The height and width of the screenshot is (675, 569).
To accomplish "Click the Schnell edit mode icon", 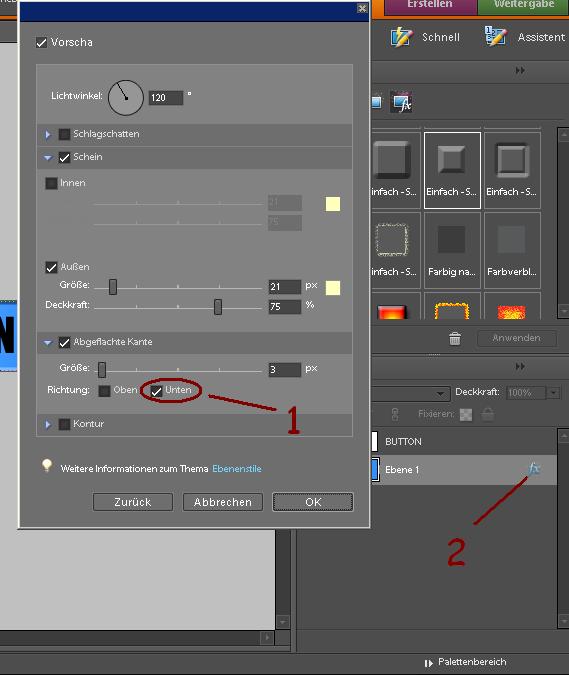I will [x=402, y=37].
